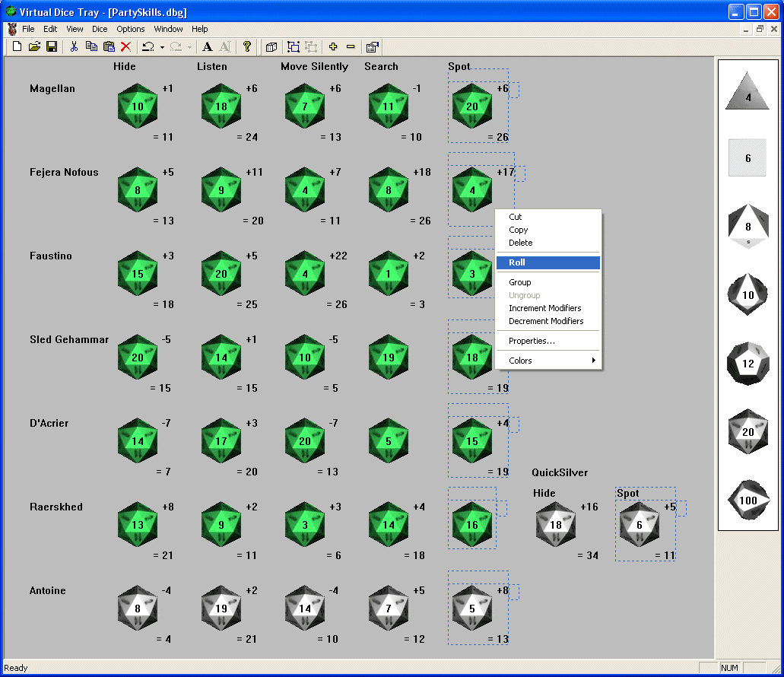Click the = 34 total under QuickSilver Hide
Image resolution: width=784 pixels, height=677 pixels.
pyautogui.click(x=588, y=555)
